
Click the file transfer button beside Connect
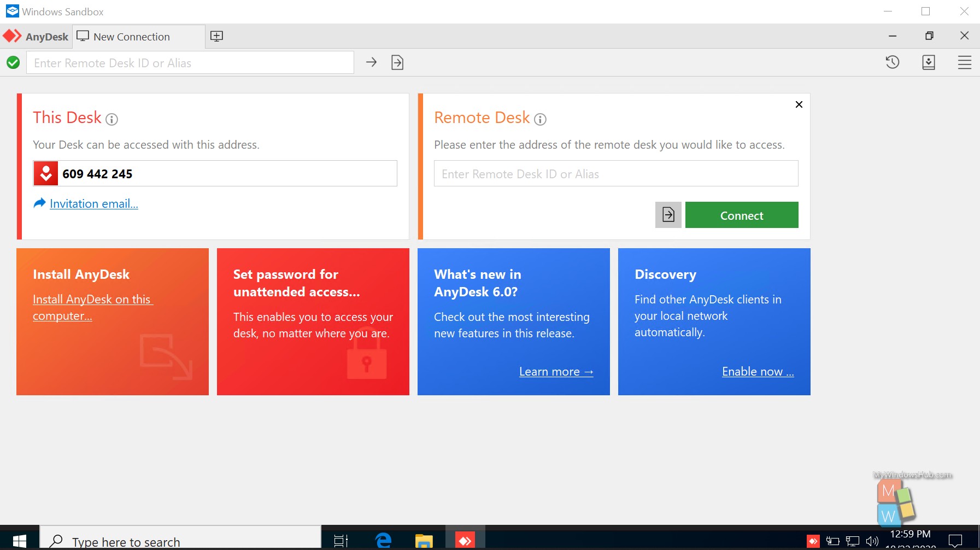pyautogui.click(x=668, y=215)
